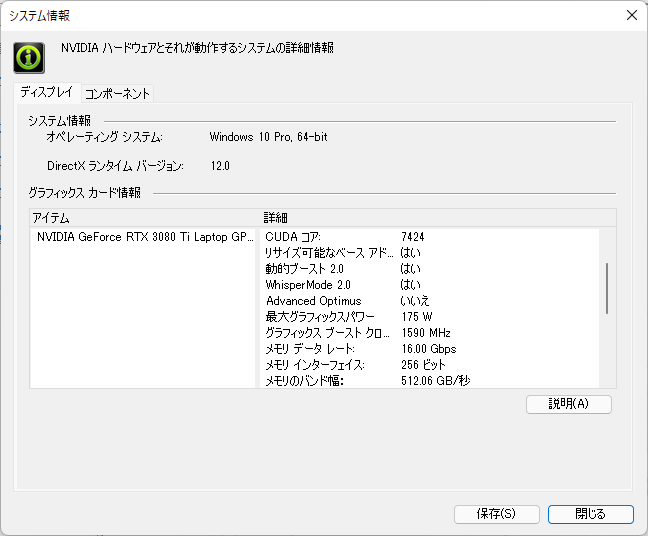Select the リサイズ可能なベース アド... row

coord(429,253)
